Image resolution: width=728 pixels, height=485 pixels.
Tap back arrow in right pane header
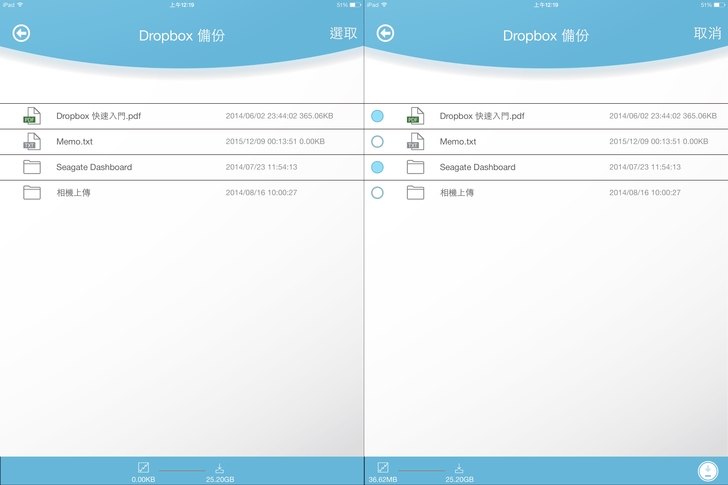(x=385, y=34)
